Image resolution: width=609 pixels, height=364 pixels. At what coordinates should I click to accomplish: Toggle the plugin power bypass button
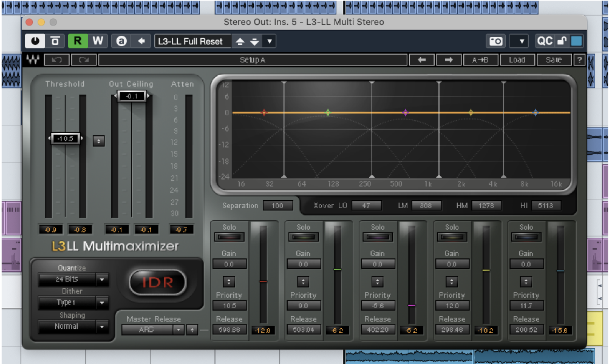coord(34,41)
